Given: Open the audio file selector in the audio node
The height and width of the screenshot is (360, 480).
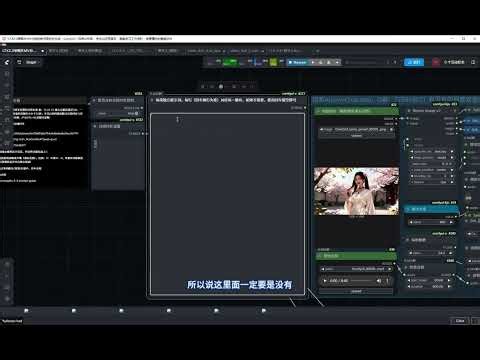Looking at the screenshot, I should pyautogui.click(x=356, y=269).
